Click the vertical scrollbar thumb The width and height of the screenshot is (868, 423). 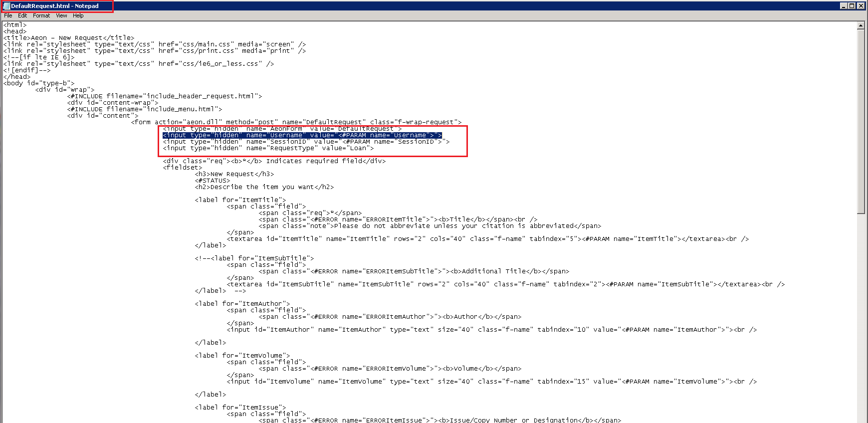(x=861, y=120)
